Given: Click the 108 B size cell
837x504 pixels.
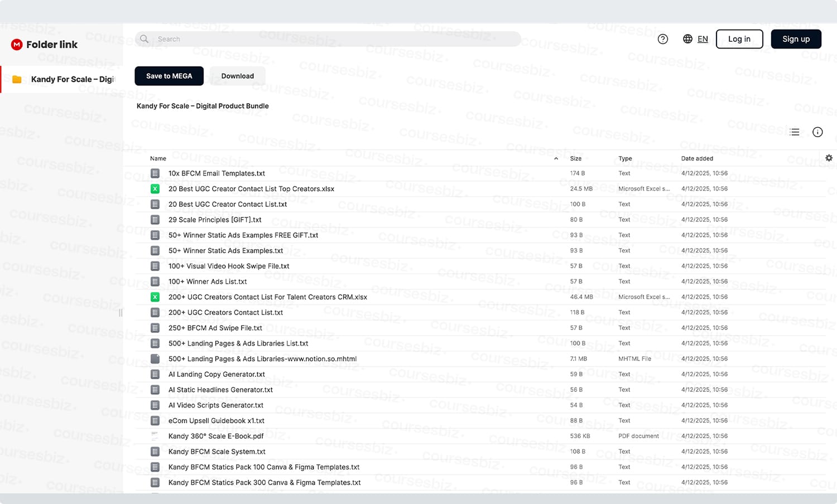Looking at the screenshot, I should point(578,452).
